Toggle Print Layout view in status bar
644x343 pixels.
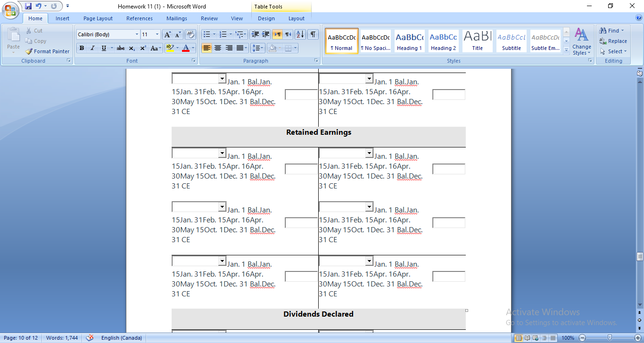(519, 338)
